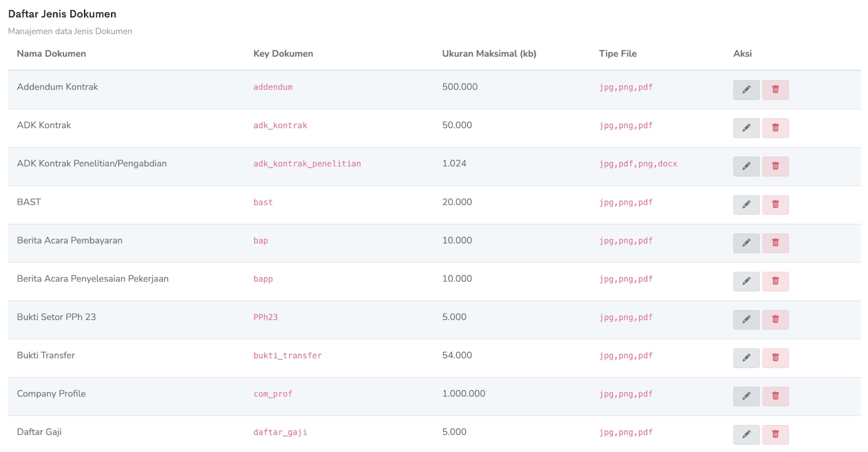Click the Company Profile name cell
868x452 pixels.
[52, 393]
